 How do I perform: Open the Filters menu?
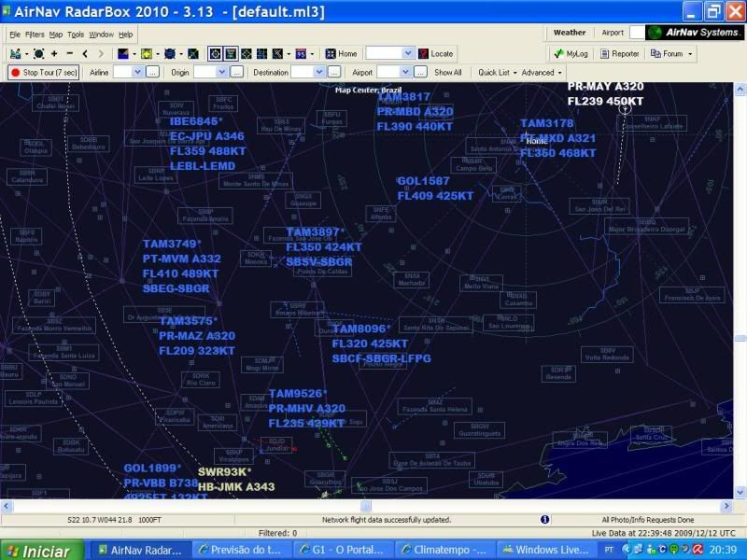pos(35,35)
